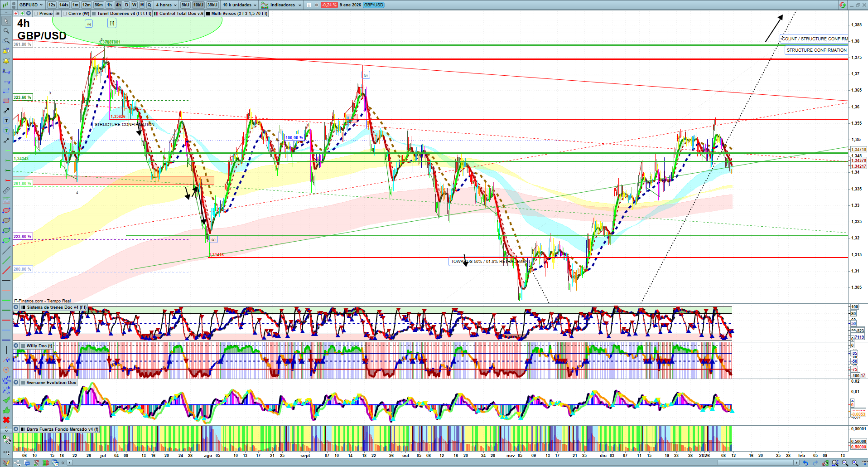
Task: Click the 35kU units button
Action: pyautogui.click(x=212, y=5)
